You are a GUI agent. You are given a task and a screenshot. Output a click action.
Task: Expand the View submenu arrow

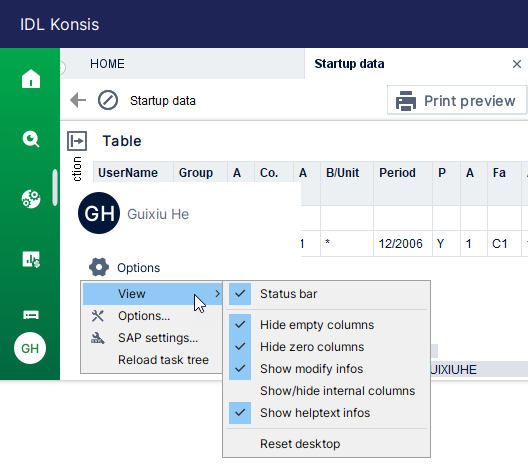pos(218,294)
